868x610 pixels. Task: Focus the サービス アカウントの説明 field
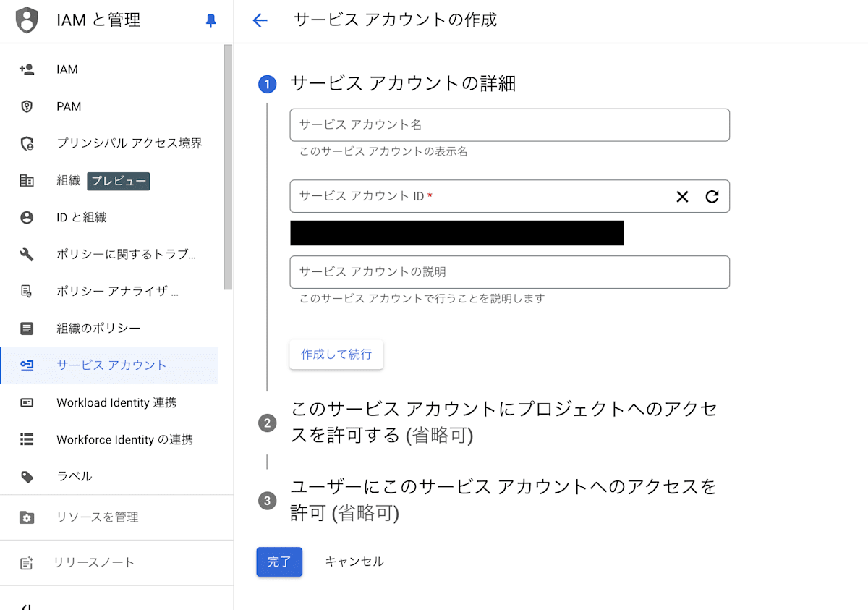[510, 272]
